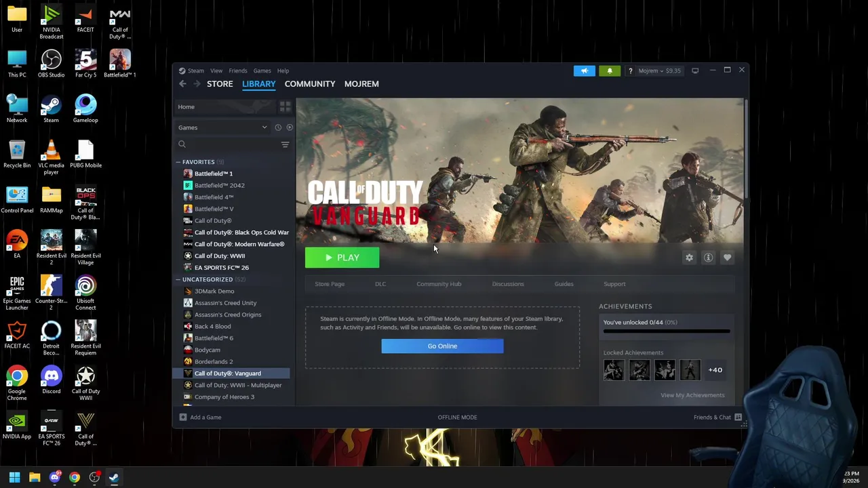Open Epic Games Launcher desktop icon

pyautogui.click(x=17, y=293)
